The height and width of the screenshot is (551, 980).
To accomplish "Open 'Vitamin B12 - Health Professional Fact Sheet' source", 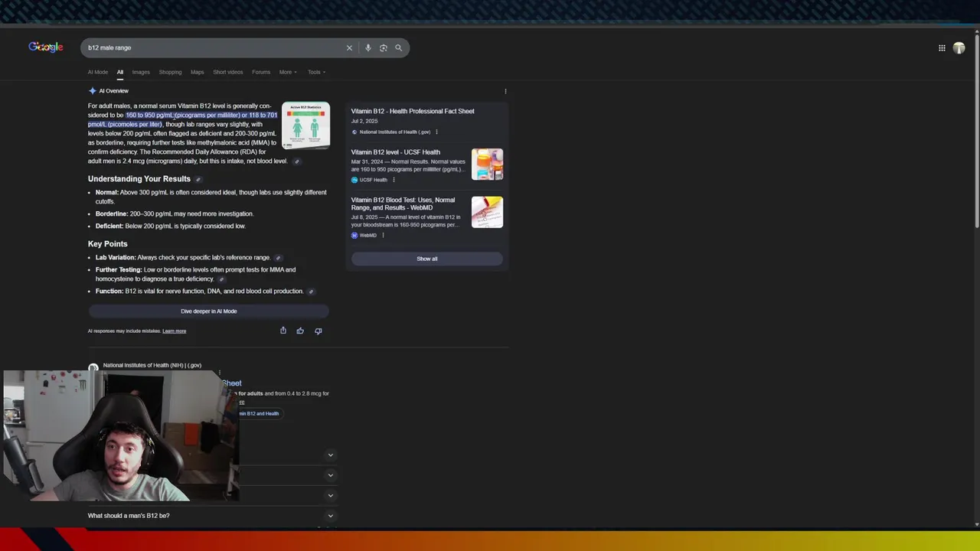I will pyautogui.click(x=413, y=111).
